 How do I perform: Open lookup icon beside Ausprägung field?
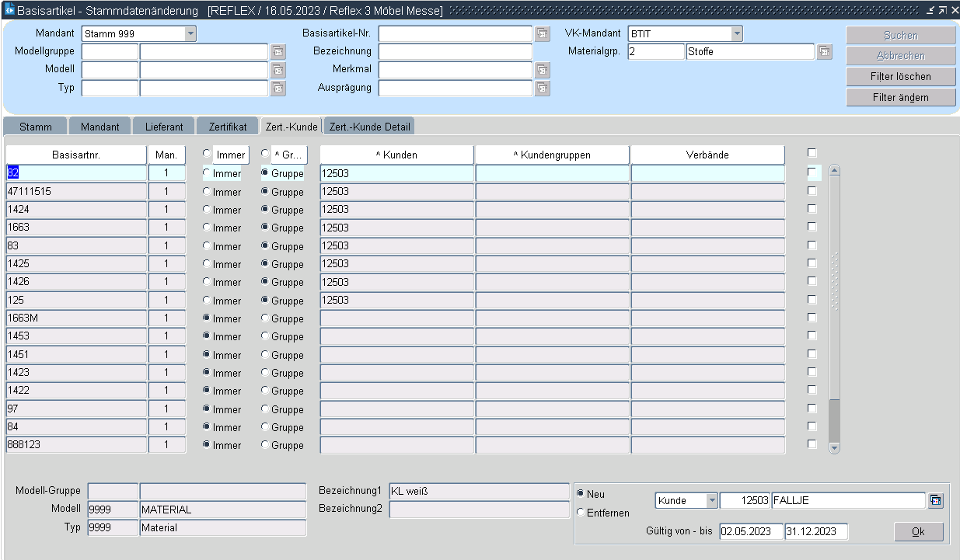[542, 88]
